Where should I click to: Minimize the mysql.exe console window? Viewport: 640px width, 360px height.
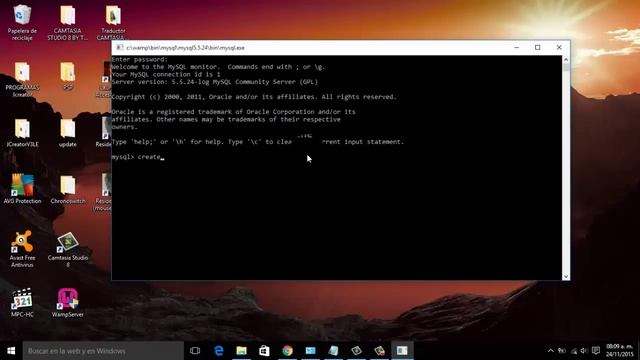[x=517, y=48]
